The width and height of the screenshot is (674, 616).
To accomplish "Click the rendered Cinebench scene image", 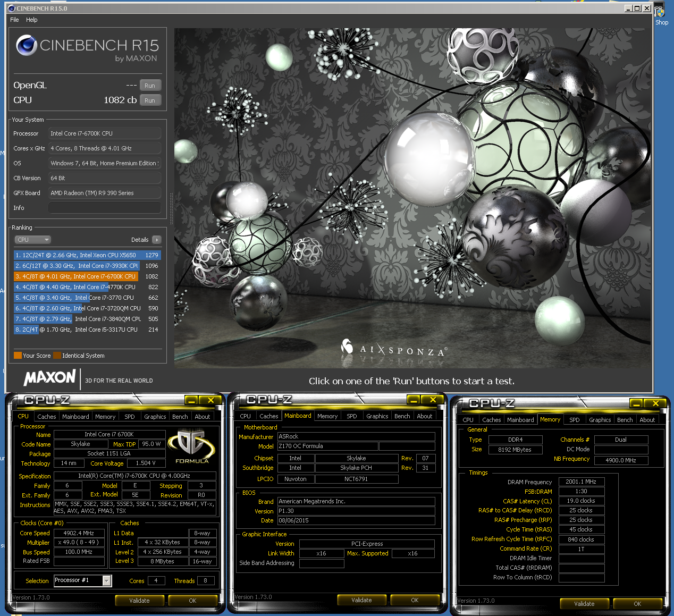I will coord(412,198).
